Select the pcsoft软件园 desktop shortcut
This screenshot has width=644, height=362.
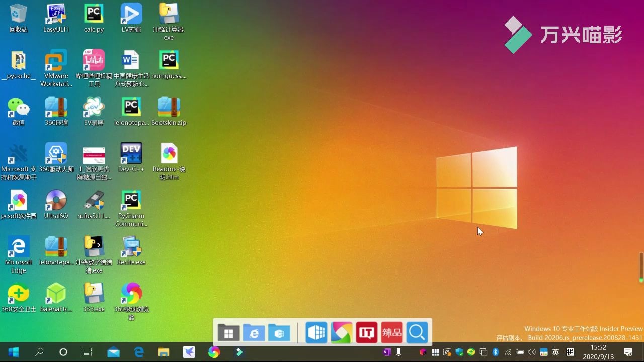tap(19, 205)
